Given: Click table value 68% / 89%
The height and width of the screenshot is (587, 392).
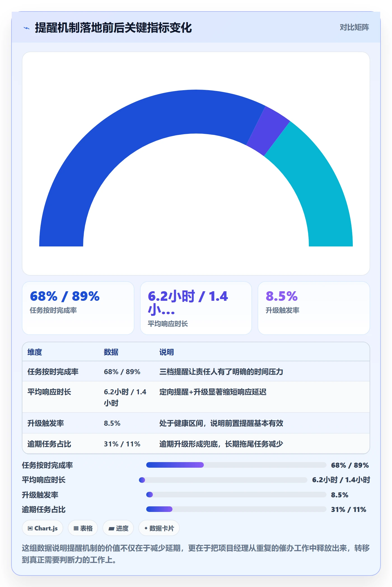Looking at the screenshot, I should (x=122, y=372).
